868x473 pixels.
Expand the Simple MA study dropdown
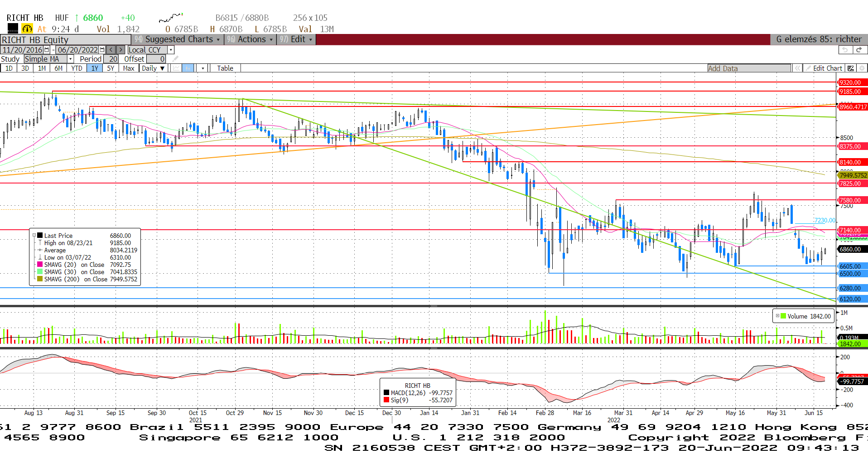pyautogui.click(x=70, y=59)
